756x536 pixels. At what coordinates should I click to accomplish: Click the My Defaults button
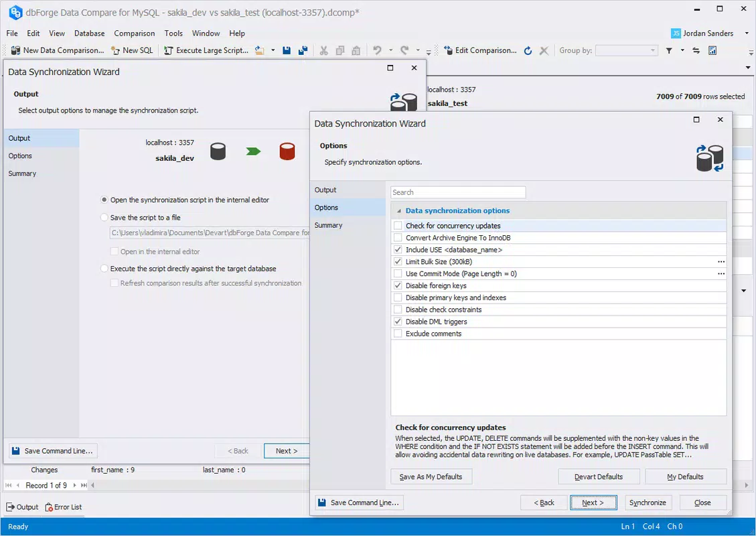(x=685, y=476)
